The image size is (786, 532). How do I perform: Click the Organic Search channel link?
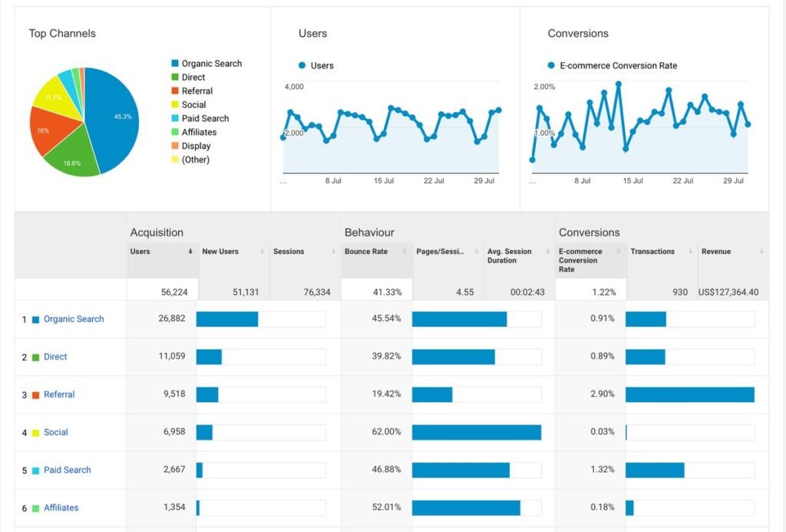[74, 319]
